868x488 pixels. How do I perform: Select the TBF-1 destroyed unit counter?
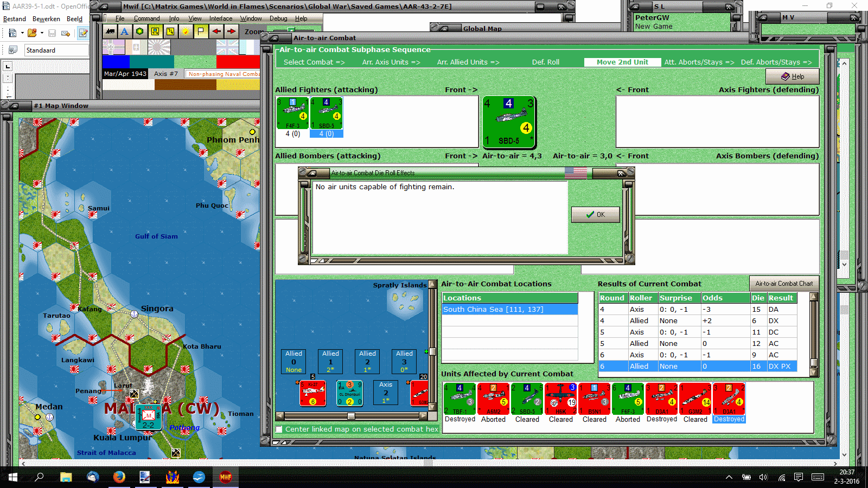point(459,399)
